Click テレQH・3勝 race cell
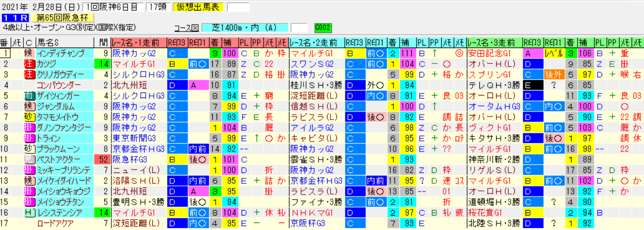 point(494,84)
